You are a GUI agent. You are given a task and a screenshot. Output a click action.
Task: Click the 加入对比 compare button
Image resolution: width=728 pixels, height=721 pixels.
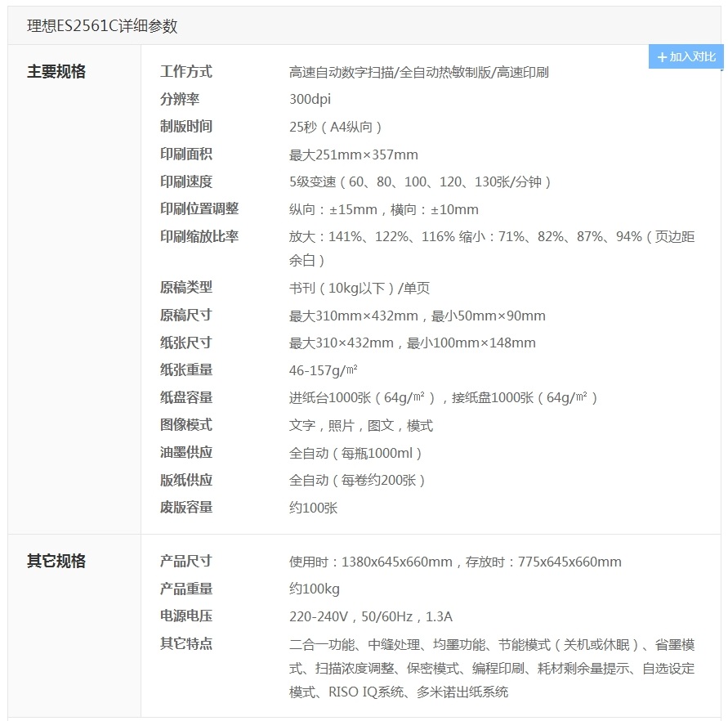686,56
